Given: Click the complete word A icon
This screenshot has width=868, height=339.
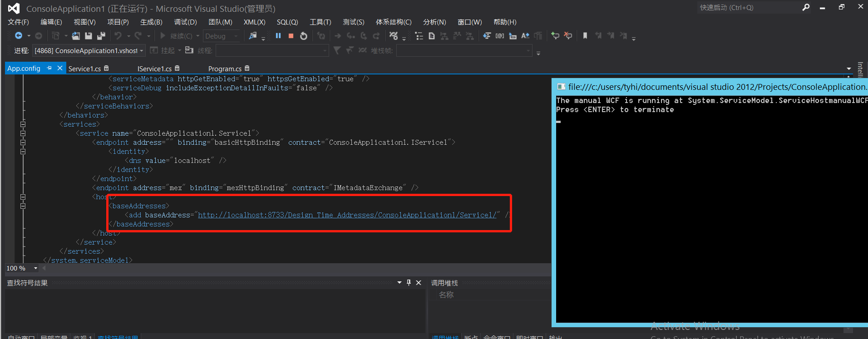Looking at the screenshot, I should click(x=525, y=36).
